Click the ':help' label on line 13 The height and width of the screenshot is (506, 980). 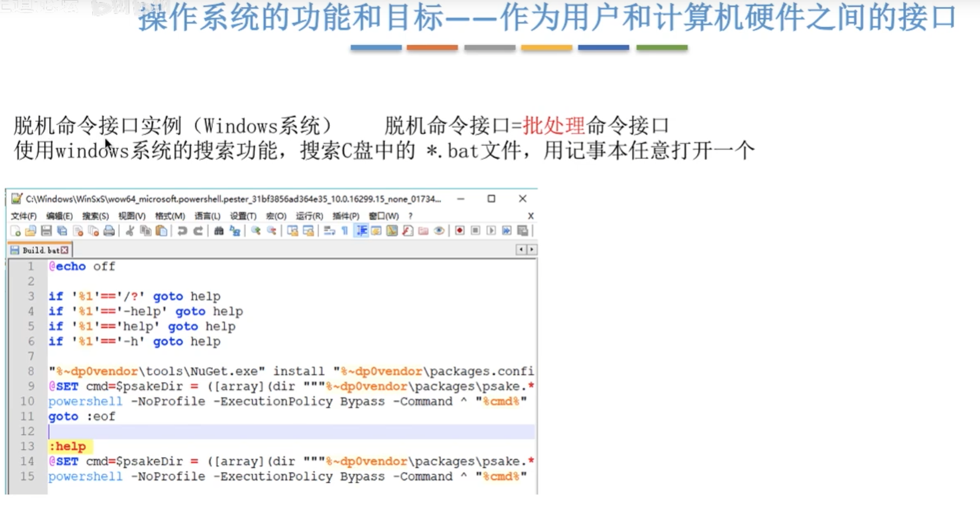pyautogui.click(x=67, y=446)
